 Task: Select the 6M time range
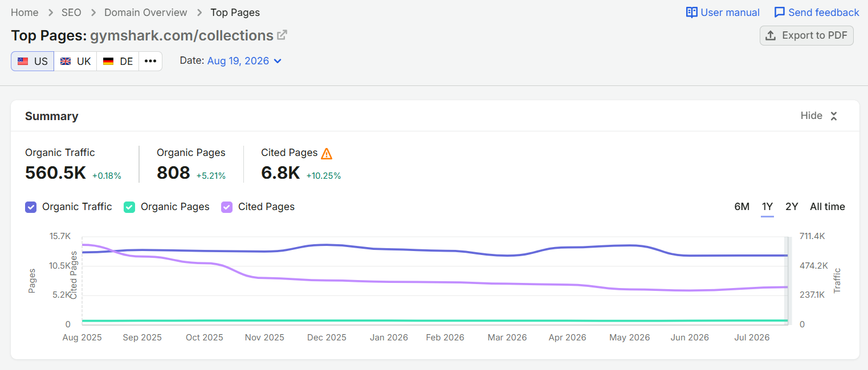click(x=741, y=207)
